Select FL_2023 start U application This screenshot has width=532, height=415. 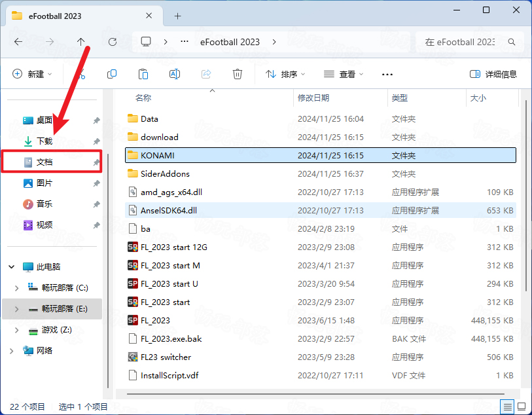pos(321,283)
